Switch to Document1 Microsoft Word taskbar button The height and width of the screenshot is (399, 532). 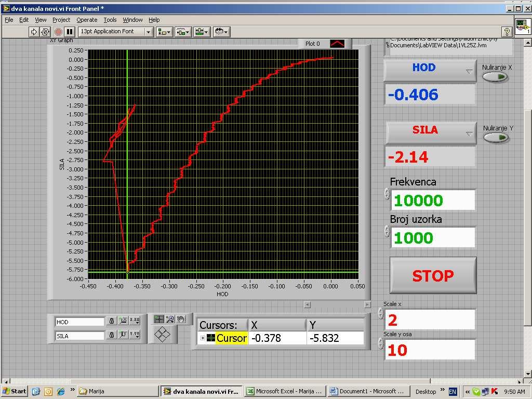pyautogui.click(x=368, y=391)
